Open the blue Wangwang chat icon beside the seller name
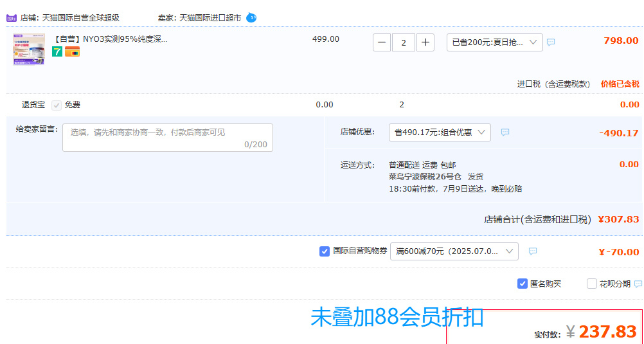 click(x=251, y=17)
